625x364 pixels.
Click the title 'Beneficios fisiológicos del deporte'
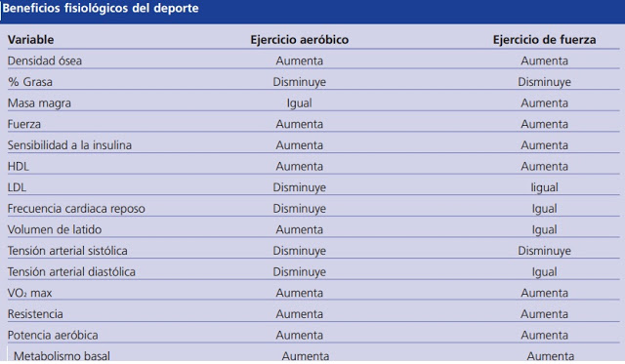coord(101,9)
